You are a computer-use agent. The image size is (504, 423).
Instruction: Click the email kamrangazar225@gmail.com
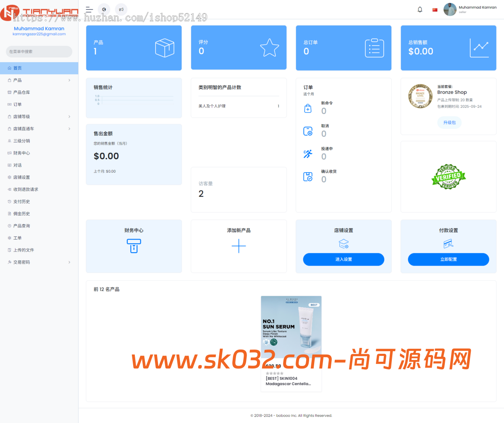[39, 34]
